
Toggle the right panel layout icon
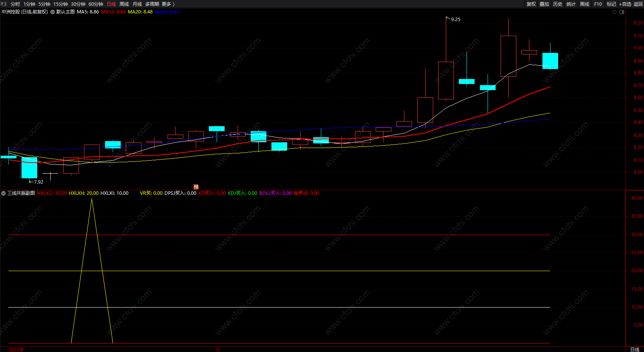[622, 12]
